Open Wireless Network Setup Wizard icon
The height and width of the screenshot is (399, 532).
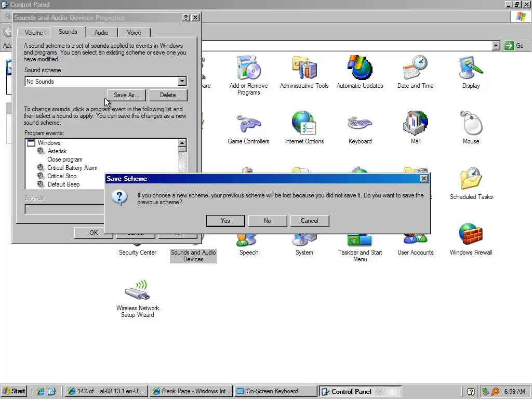tap(137, 290)
